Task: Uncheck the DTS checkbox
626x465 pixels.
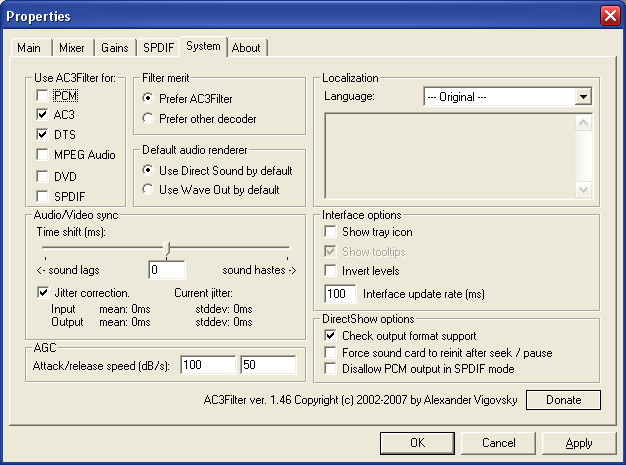Action: pyautogui.click(x=43, y=134)
